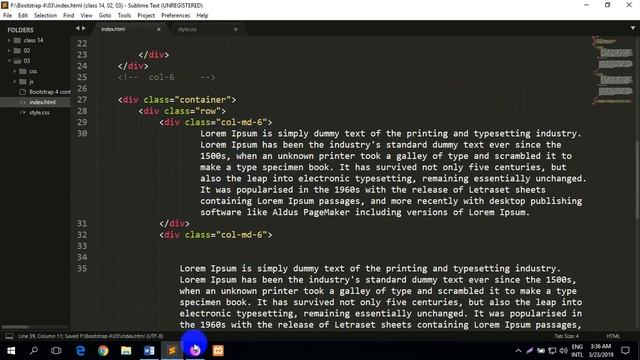
Task: Change Tab Size 4 setting
Action: [566, 336]
